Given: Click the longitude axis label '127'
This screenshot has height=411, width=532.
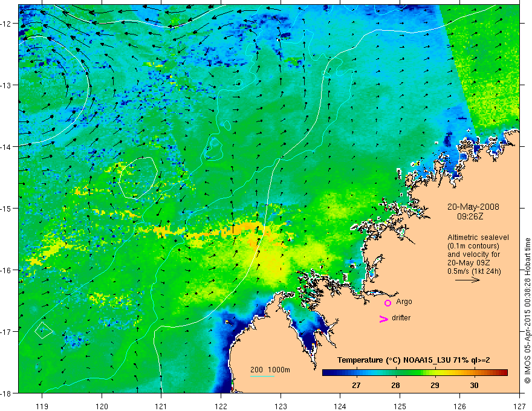Looking at the screenshot, I should (519, 406).
